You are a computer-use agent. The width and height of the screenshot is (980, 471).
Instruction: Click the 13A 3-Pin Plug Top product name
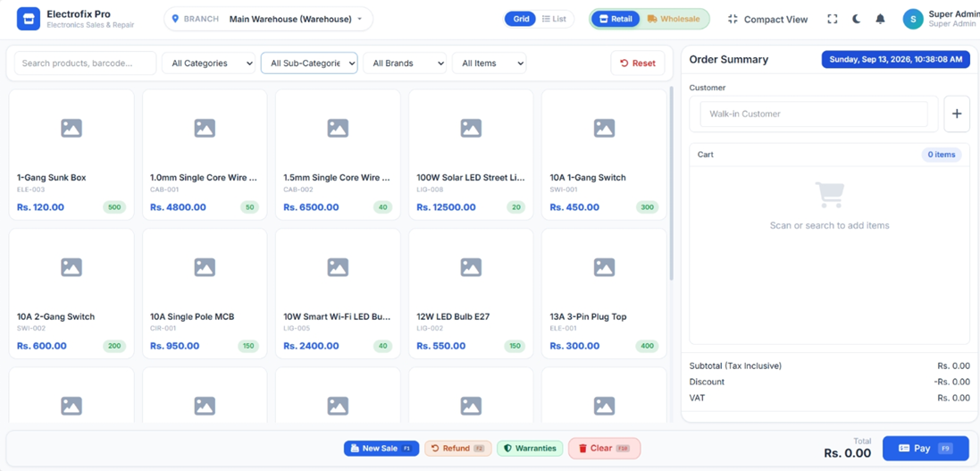click(588, 316)
